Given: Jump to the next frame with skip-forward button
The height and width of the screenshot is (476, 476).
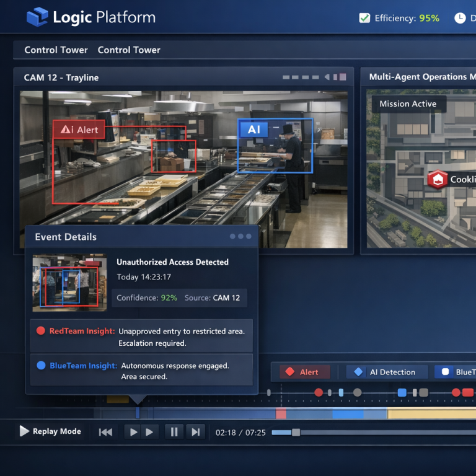Looking at the screenshot, I should click(x=195, y=432).
